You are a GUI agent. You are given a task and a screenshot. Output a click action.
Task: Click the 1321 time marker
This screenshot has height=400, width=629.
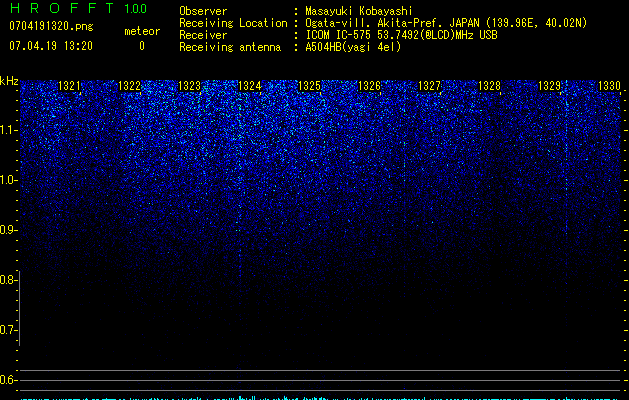click(69, 86)
